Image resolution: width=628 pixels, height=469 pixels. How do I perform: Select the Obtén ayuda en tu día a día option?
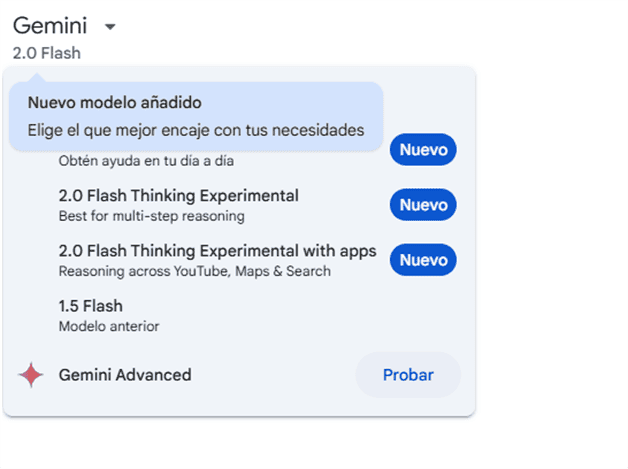pyautogui.click(x=146, y=161)
